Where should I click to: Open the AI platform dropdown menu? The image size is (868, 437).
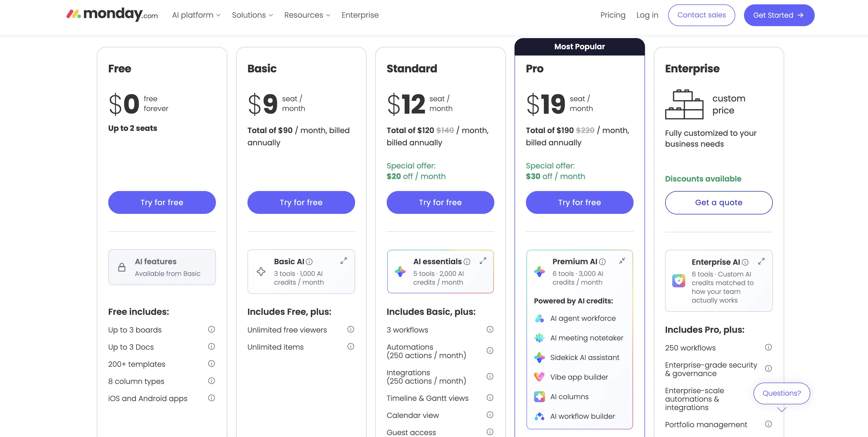click(x=196, y=15)
